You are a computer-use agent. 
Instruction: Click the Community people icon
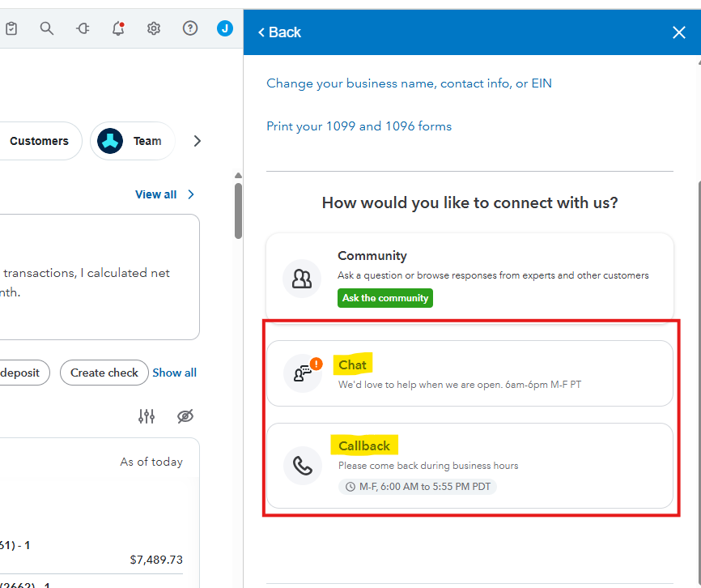[x=303, y=279]
